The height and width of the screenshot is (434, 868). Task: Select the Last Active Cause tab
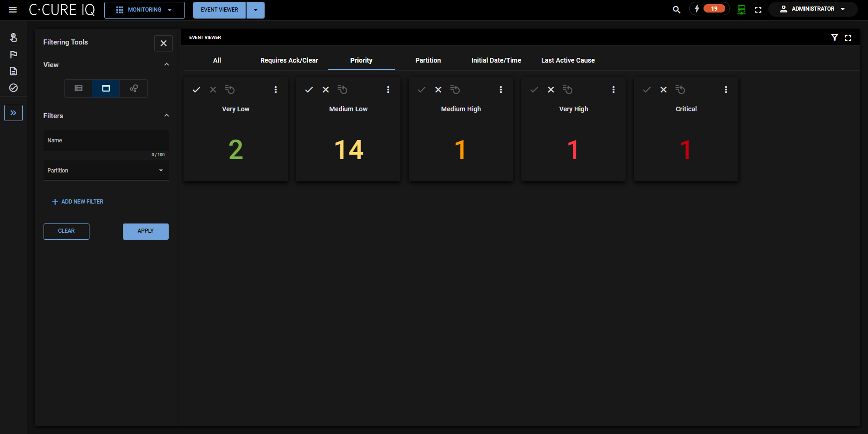pos(568,60)
